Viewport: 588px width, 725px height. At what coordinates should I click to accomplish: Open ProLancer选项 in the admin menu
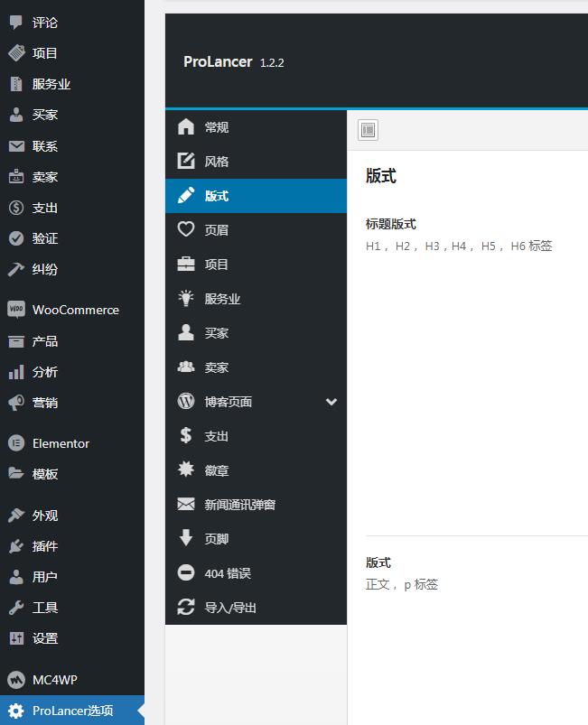click(x=72, y=711)
